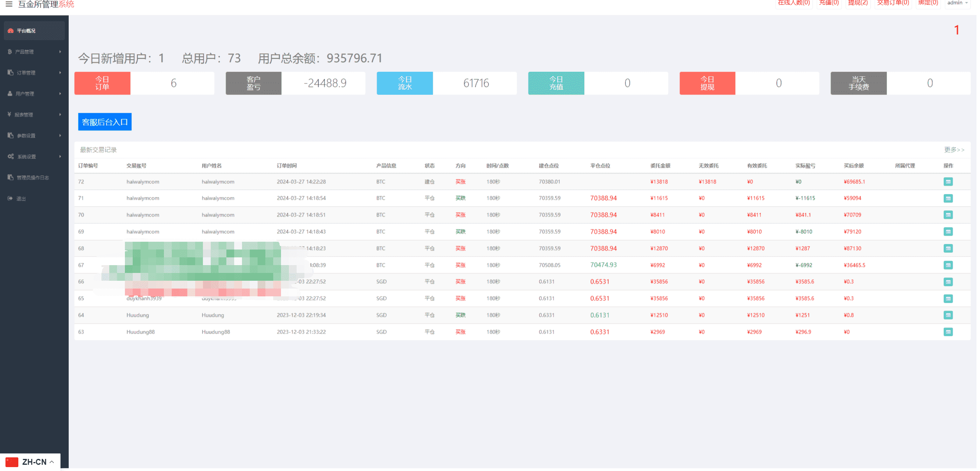Select 平台概况 in the sidebar
Viewport: 980px width, 471px height.
click(34, 31)
